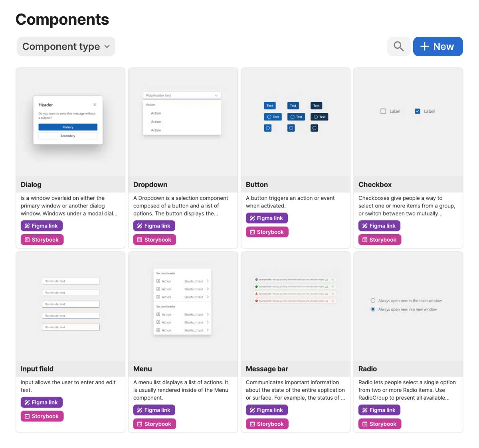Open Storybook link on Menu card
The height and width of the screenshot is (448, 479).
(x=154, y=424)
